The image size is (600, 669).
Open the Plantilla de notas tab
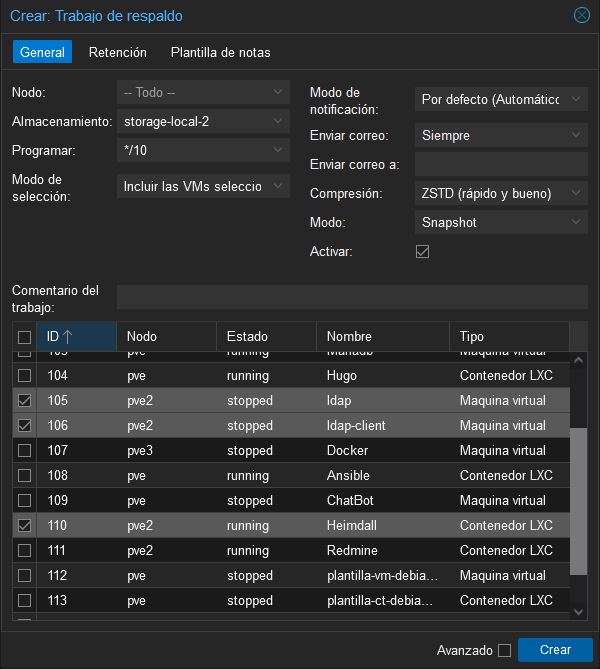[220, 52]
